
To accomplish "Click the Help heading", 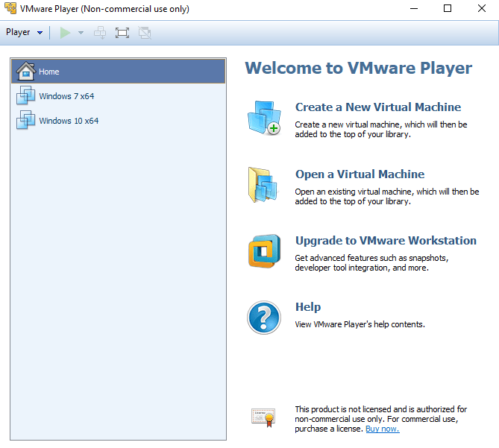I will click(x=308, y=307).
